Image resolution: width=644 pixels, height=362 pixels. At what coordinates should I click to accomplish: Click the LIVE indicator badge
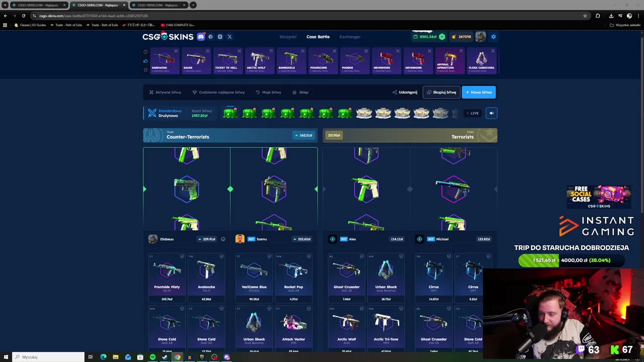472,113
